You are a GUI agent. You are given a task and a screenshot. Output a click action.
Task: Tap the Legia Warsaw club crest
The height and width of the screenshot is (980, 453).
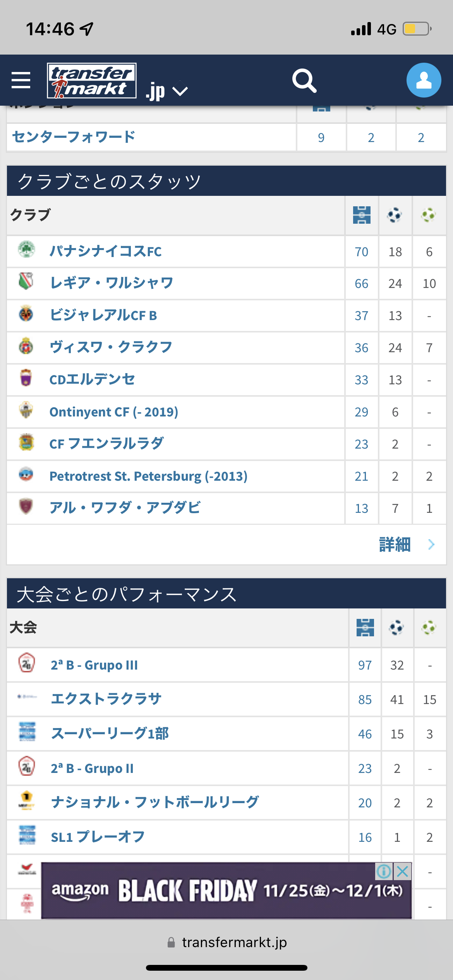[26, 281]
